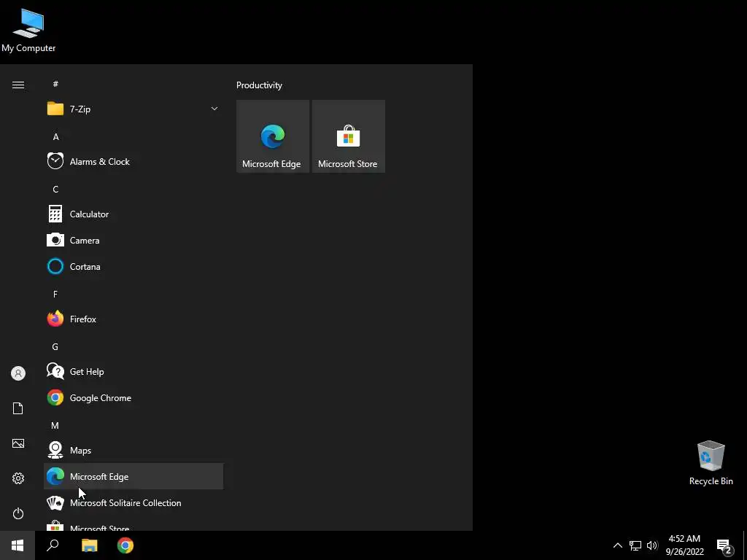Click the letter A section header
Viewport: 747px width, 560px height.
[x=55, y=136]
